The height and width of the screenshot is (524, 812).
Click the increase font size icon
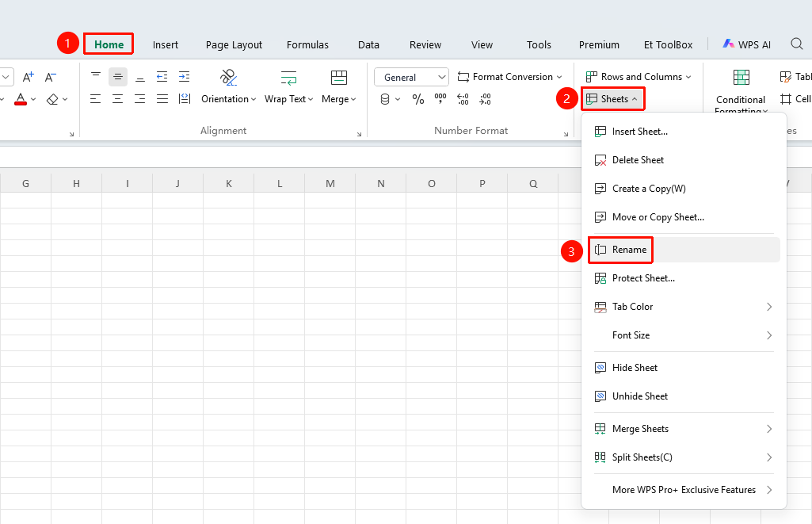click(x=29, y=77)
